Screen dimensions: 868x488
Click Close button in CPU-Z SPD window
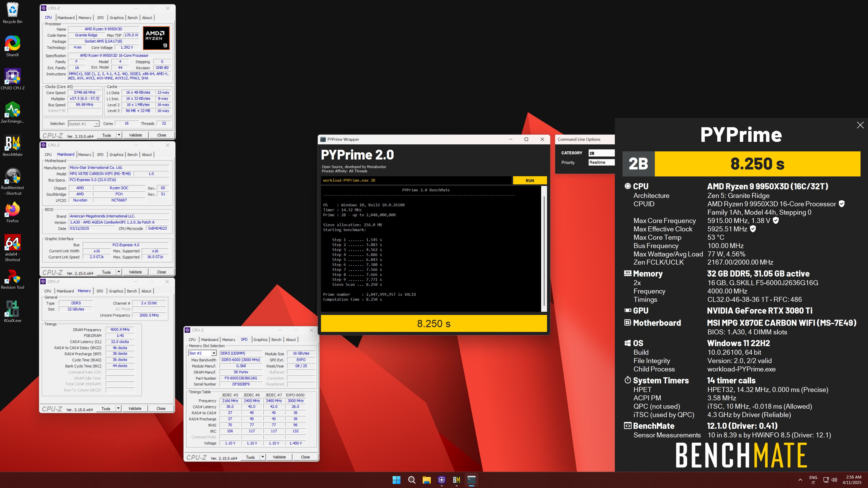[x=305, y=457]
